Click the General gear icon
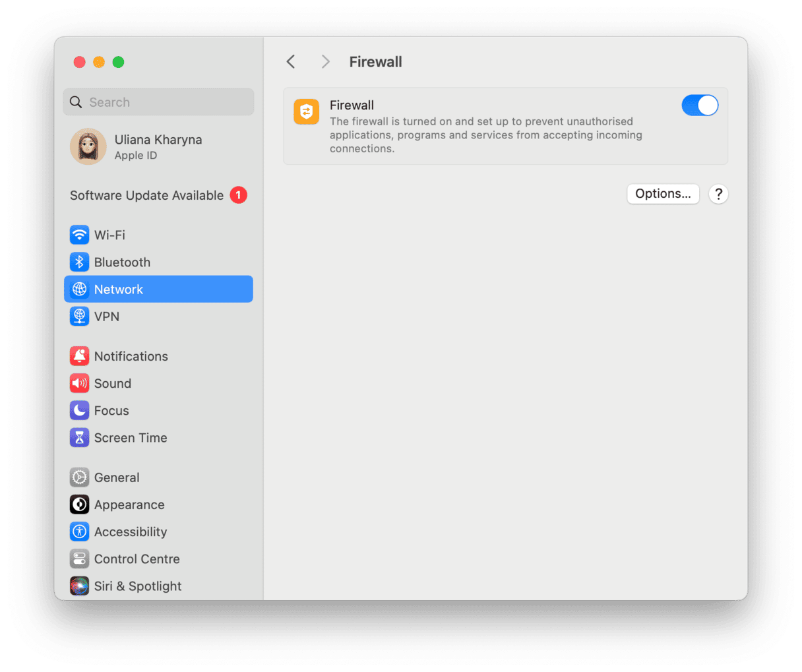Screen dimensions: 802x672 point(79,477)
